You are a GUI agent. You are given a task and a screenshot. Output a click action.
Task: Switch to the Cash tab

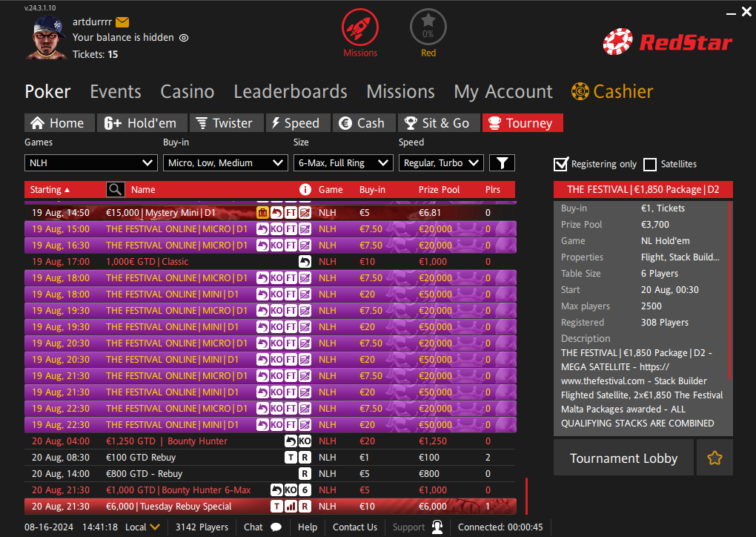364,123
